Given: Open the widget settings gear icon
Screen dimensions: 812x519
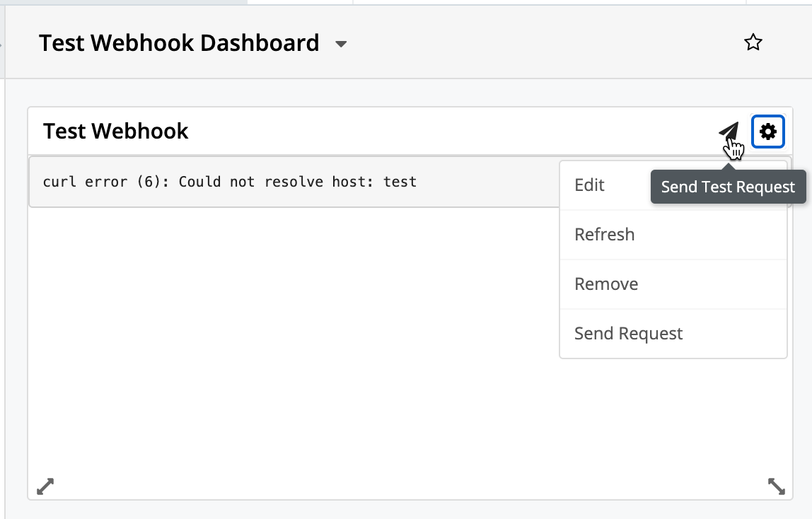Looking at the screenshot, I should coord(767,131).
